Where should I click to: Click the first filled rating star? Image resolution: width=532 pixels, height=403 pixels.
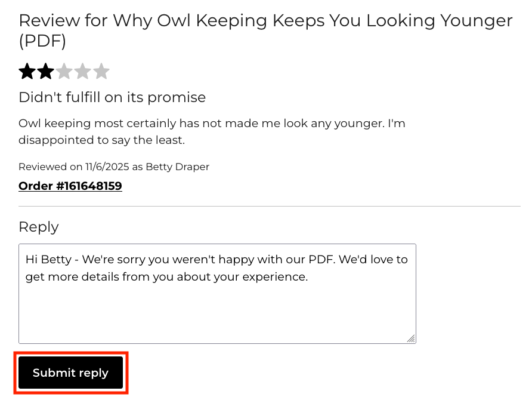coord(27,72)
